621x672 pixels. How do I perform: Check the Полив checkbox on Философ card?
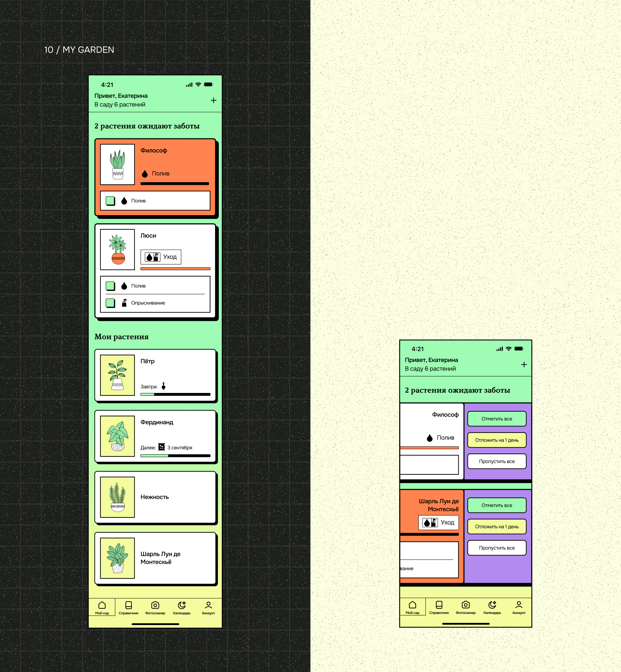[110, 201]
